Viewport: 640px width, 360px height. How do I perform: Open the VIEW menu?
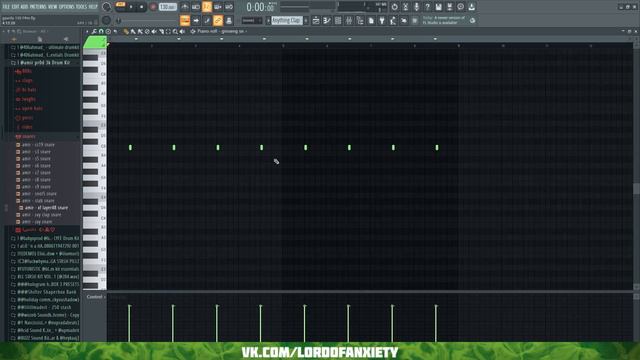53,7
